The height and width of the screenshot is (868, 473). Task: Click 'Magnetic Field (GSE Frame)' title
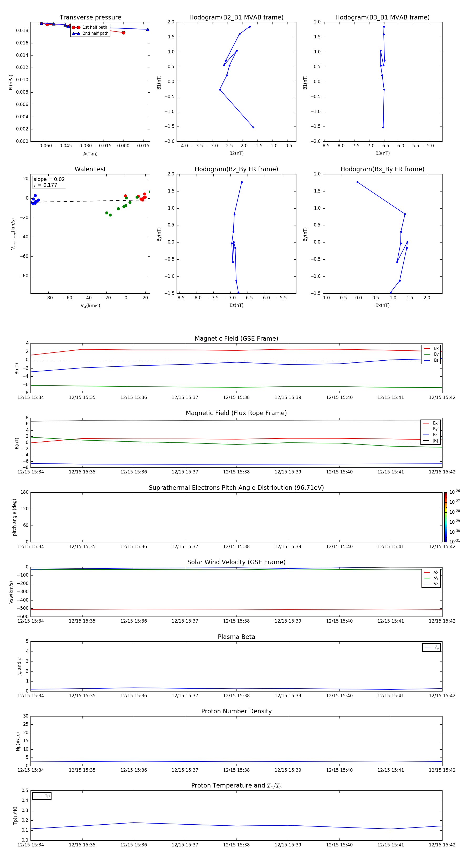click(x=236, y=339)
